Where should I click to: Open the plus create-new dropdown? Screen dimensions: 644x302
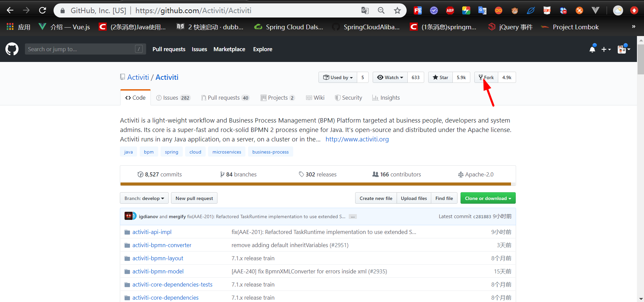point(606,49)
